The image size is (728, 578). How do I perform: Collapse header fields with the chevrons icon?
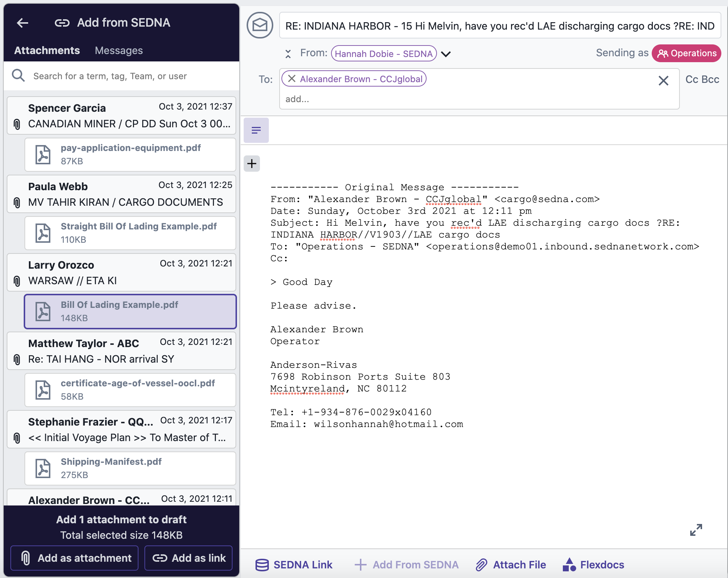288,54
